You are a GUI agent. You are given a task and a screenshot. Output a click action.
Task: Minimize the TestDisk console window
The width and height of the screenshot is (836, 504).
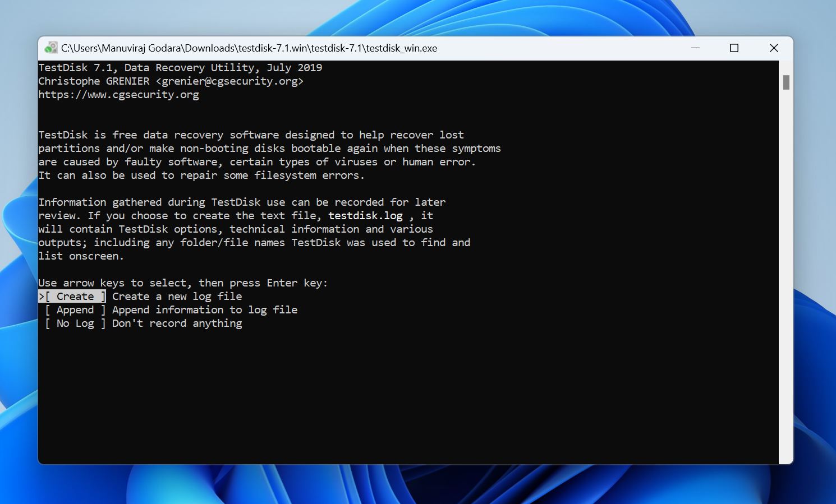[x=695, y=48]
